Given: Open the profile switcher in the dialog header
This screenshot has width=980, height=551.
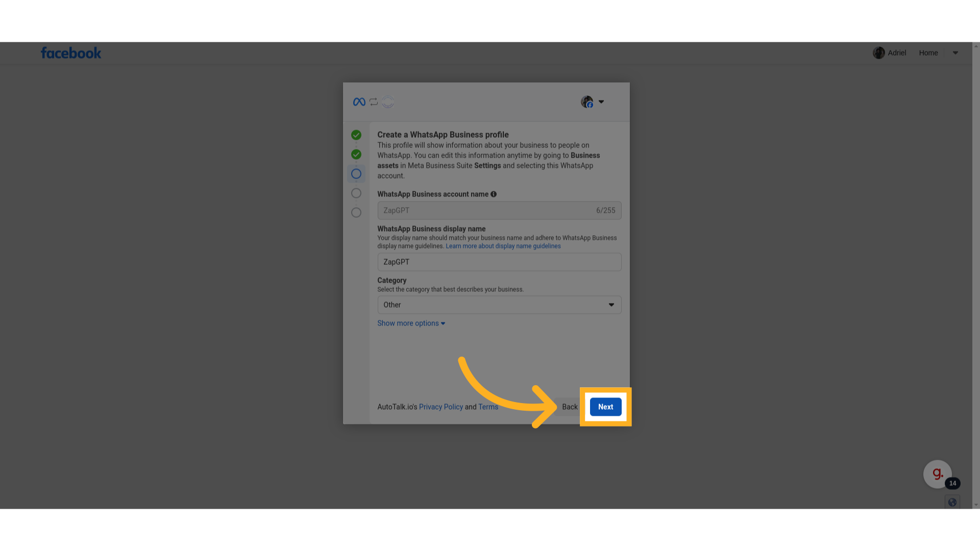Looking at the screenshot, I should 593,102.
